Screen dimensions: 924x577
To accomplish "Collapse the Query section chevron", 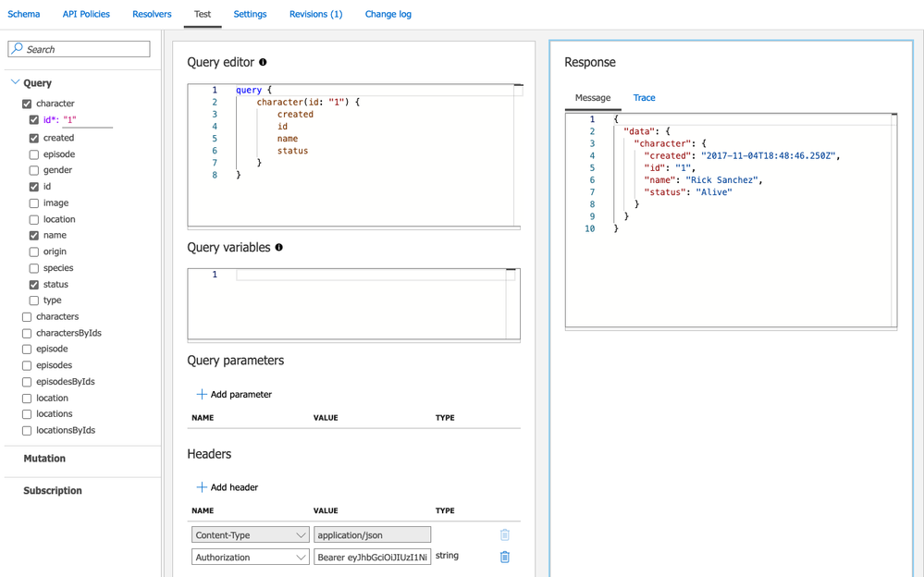I will (x=16, y=82).
